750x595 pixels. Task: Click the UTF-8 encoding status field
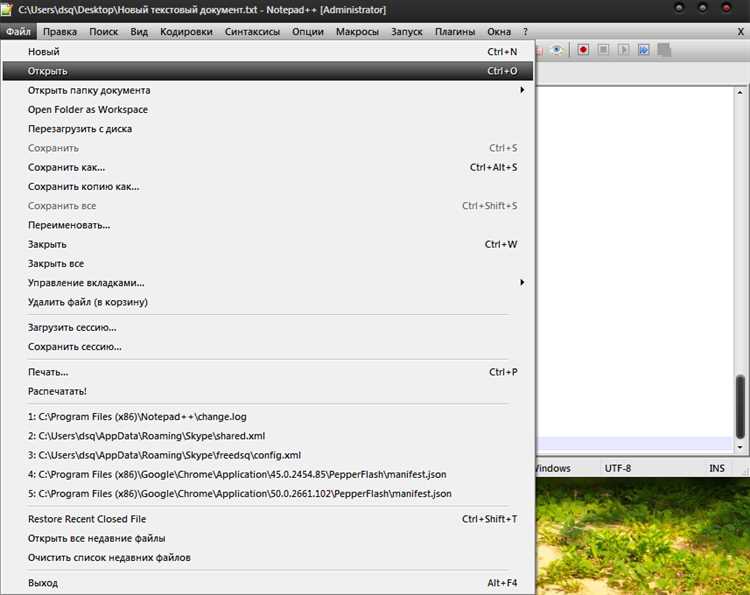(x=618, y=468)
